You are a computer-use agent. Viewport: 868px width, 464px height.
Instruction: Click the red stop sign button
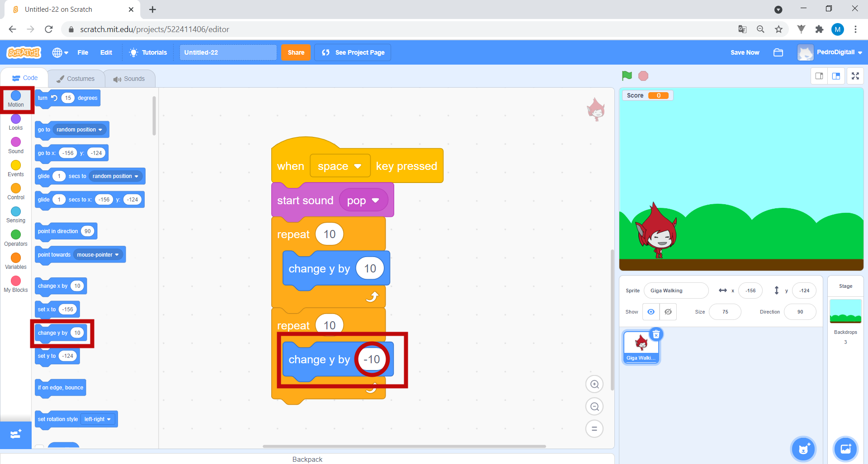(643, 76)
